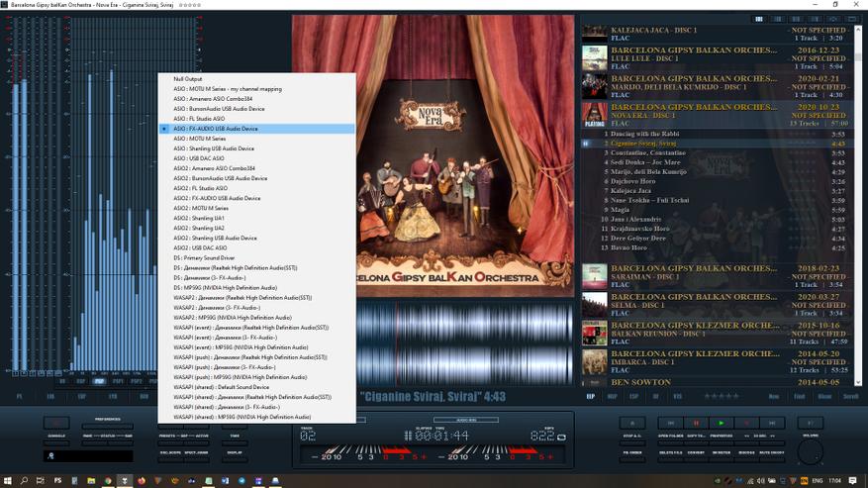The image size is (868, 488).
Task: Skip to the next track
Action: 772,424
